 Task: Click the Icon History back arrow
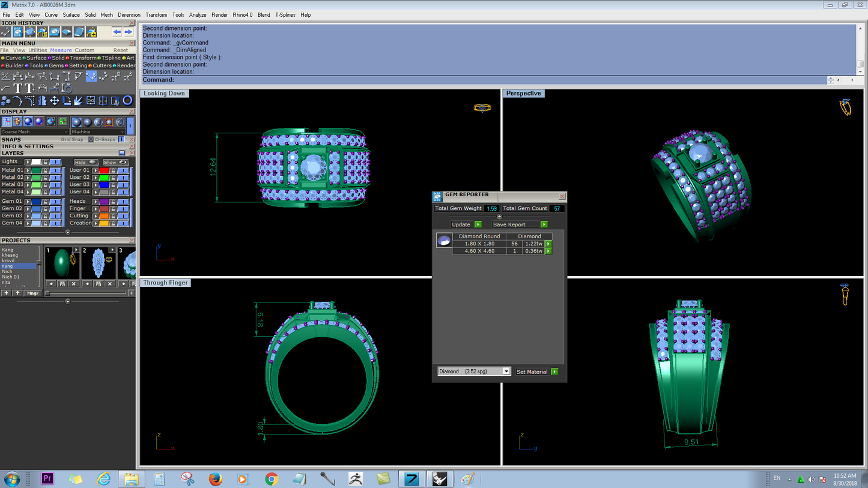pyautogui.click(x=117, y=32)
